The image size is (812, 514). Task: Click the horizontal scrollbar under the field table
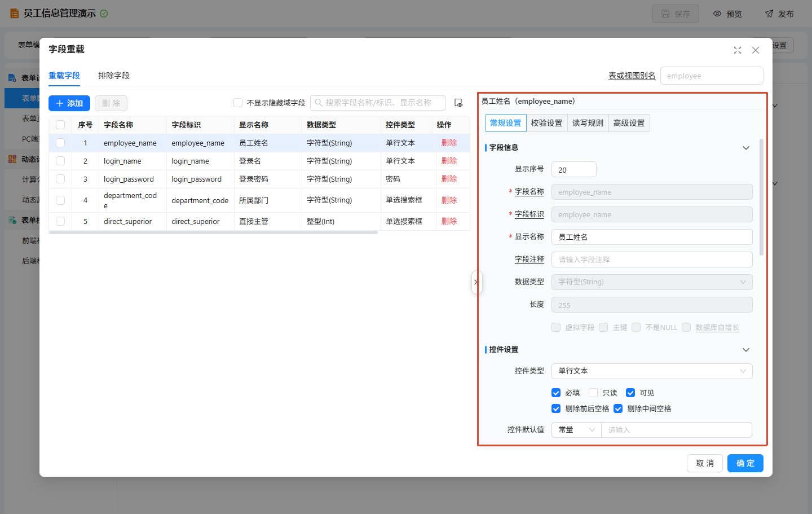coord(213,232)
